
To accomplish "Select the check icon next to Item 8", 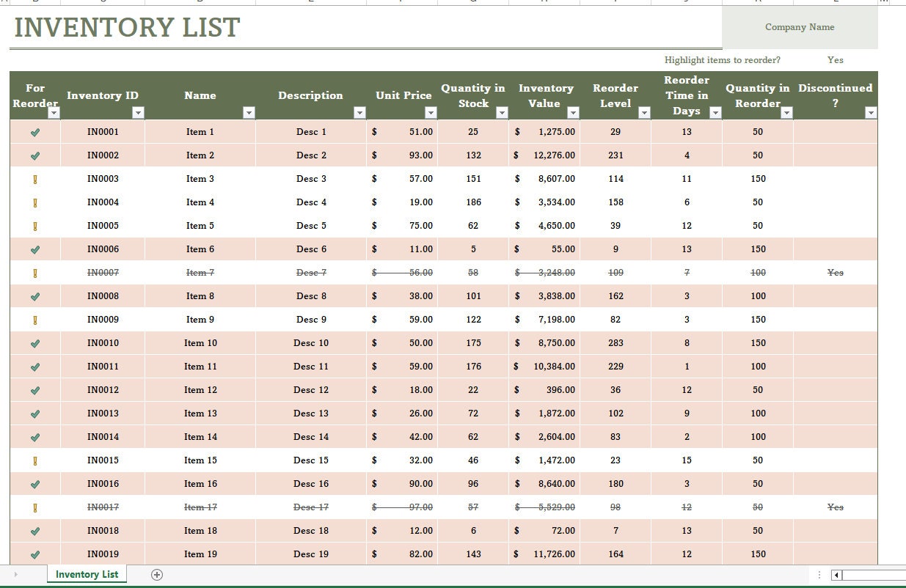I will 34,295.
